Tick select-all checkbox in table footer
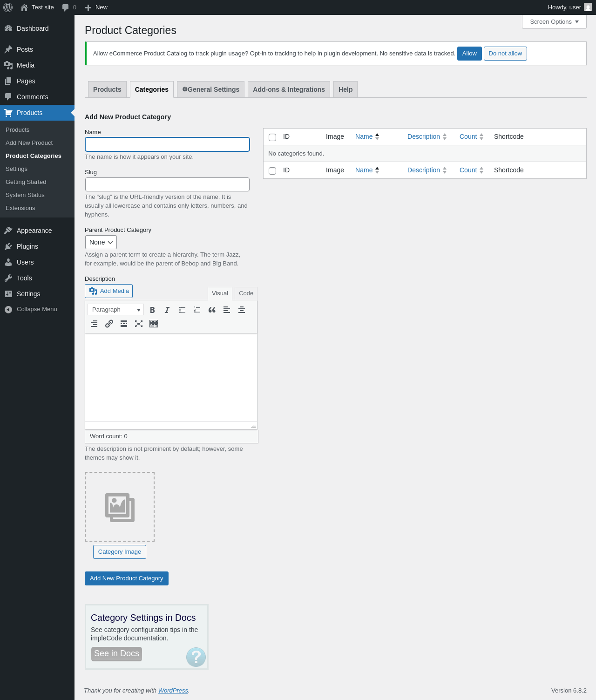 (x=272, y=171)
